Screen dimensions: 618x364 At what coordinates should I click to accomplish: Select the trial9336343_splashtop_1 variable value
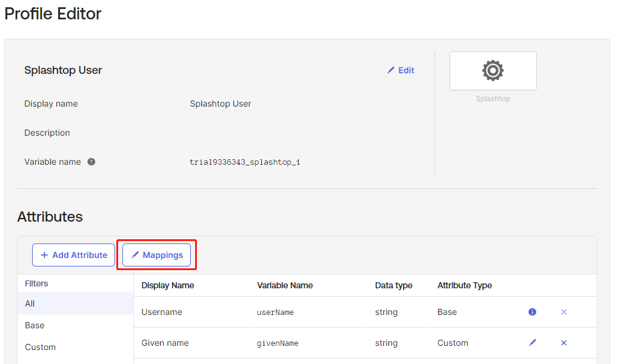coord(245,162)
